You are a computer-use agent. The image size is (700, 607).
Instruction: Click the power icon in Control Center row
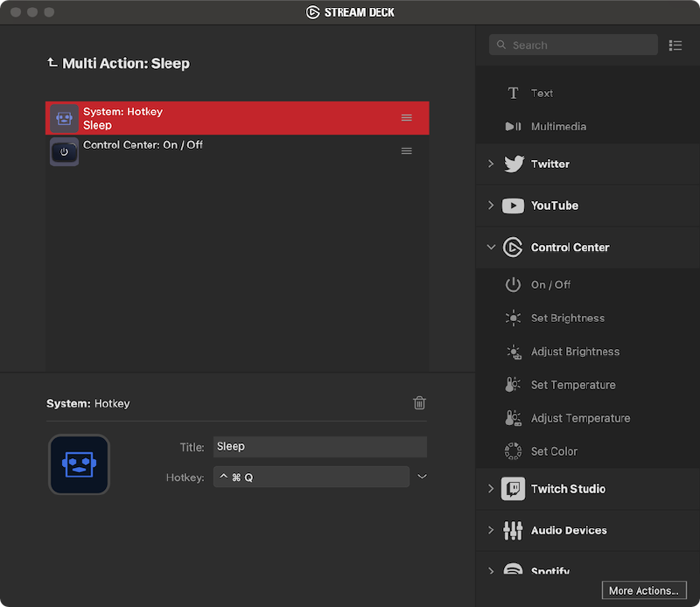64,152
